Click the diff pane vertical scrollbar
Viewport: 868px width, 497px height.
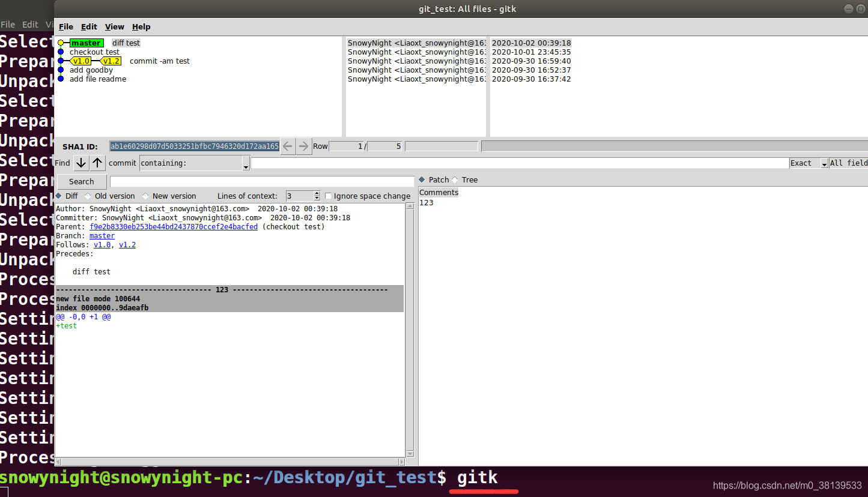pos(410,330)
